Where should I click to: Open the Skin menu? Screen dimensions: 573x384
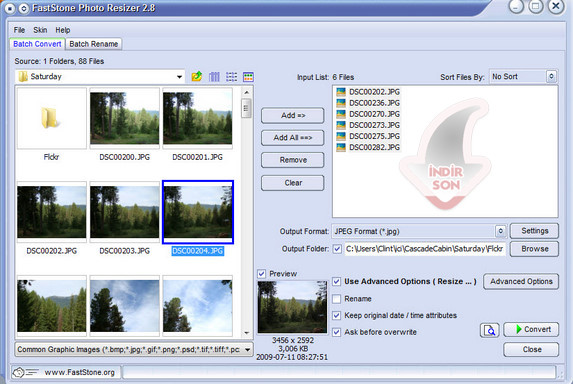40,30
